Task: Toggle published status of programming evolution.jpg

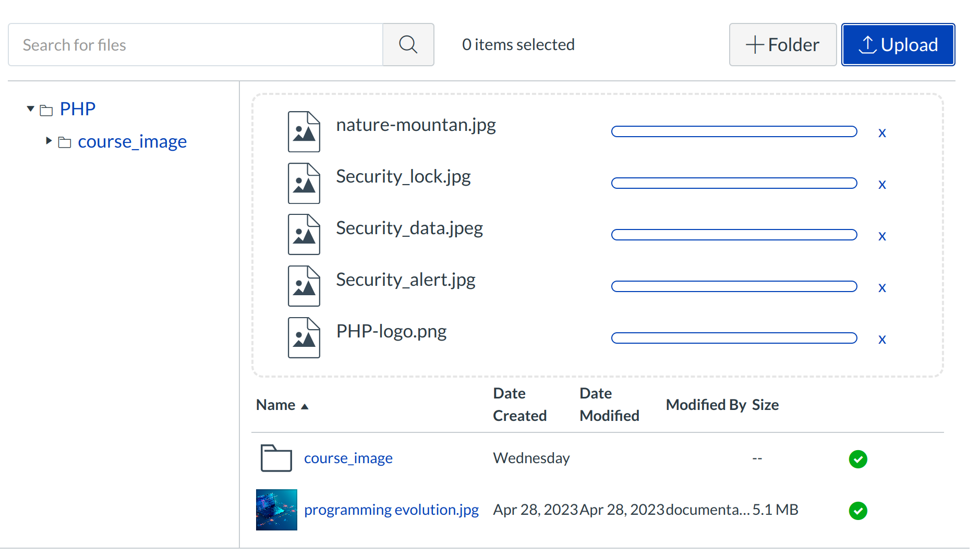Action: tap(858, 511)
